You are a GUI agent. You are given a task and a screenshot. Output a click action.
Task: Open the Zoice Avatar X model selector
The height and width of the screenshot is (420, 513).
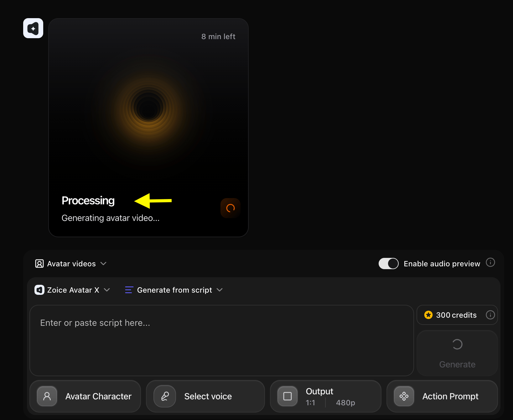point(72,290)
